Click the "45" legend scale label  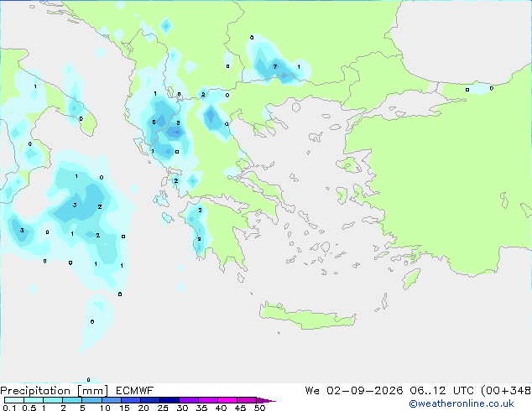click(241, 408)
